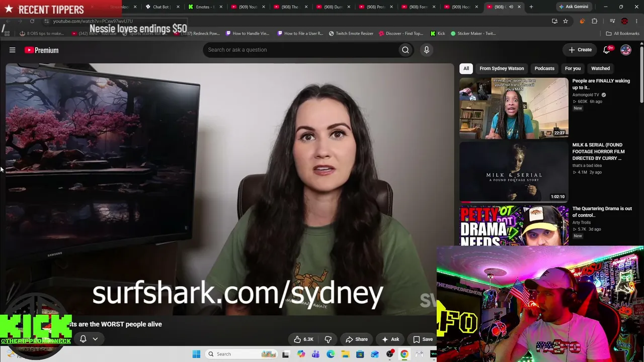Click the Create button in the YouTube header
The height and width of the screenshot is (362, 644).
click(x=580, y=50)
